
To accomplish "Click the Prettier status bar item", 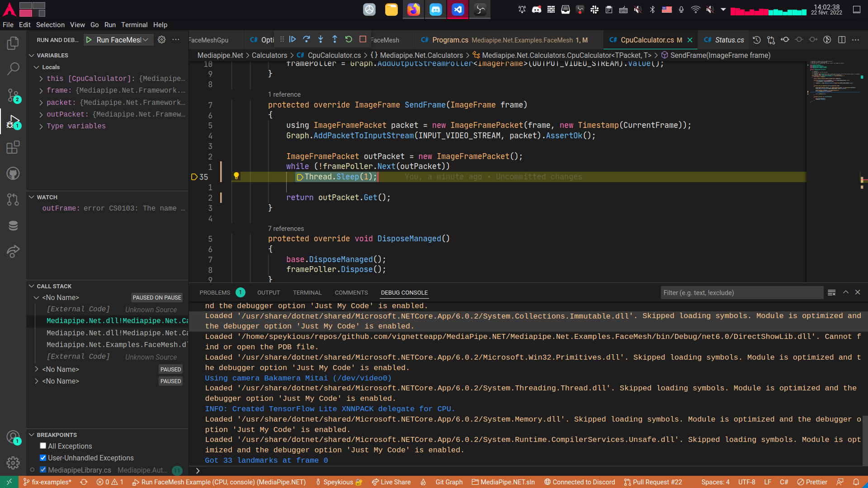I will [x=812, y=482].
